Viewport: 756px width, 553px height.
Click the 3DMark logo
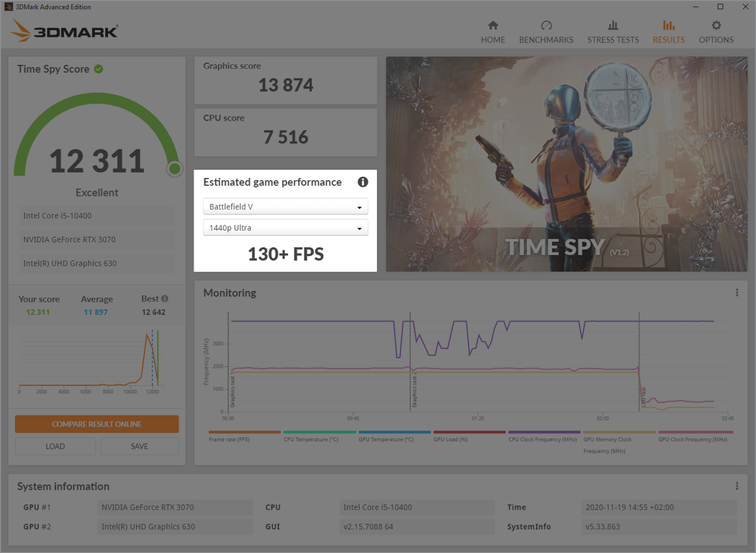click(x=64, y=31)
